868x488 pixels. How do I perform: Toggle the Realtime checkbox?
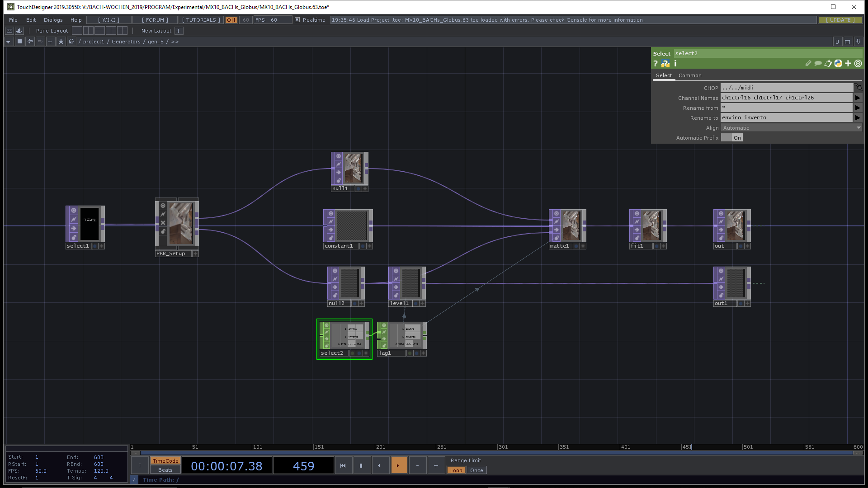pyautogui.click(x=297, y=20)
